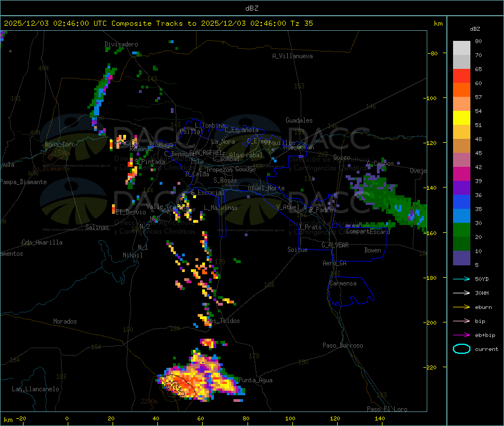504x426 pixels.
Task: Click the magenta eb+bip arrow legend symbol
Action: [x=461, y=335]
